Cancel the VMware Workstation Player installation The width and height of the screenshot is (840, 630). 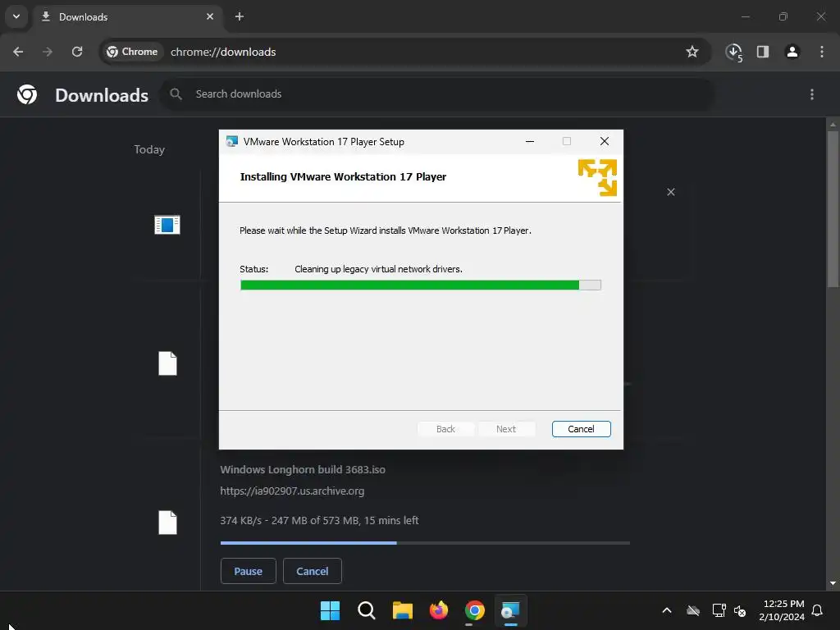point(582,429)
